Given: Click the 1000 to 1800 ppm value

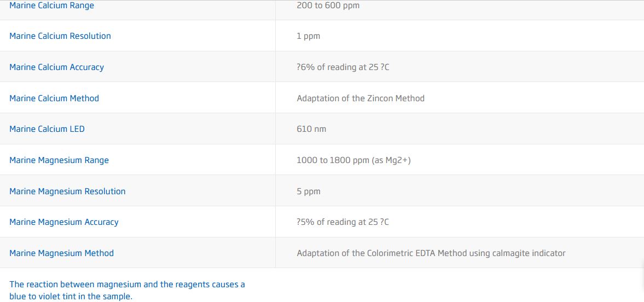Looking at the screenshot, I should 353,160.
